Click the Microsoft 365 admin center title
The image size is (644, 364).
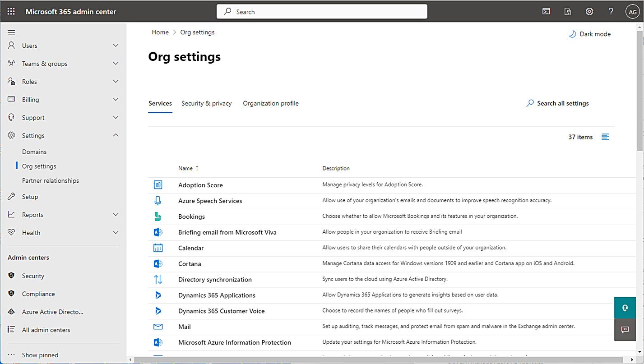click(71, 12)
